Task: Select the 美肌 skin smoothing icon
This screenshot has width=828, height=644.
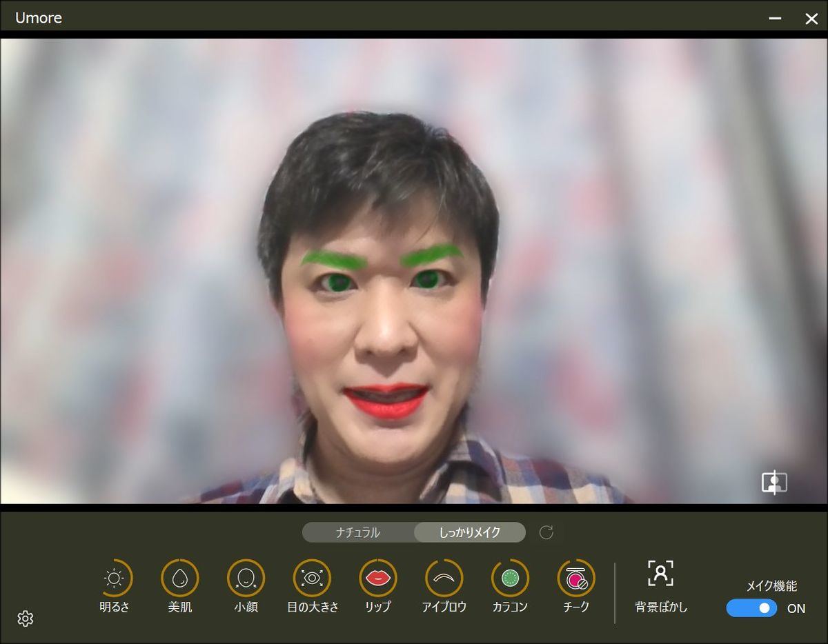Action: coord(179,578)
